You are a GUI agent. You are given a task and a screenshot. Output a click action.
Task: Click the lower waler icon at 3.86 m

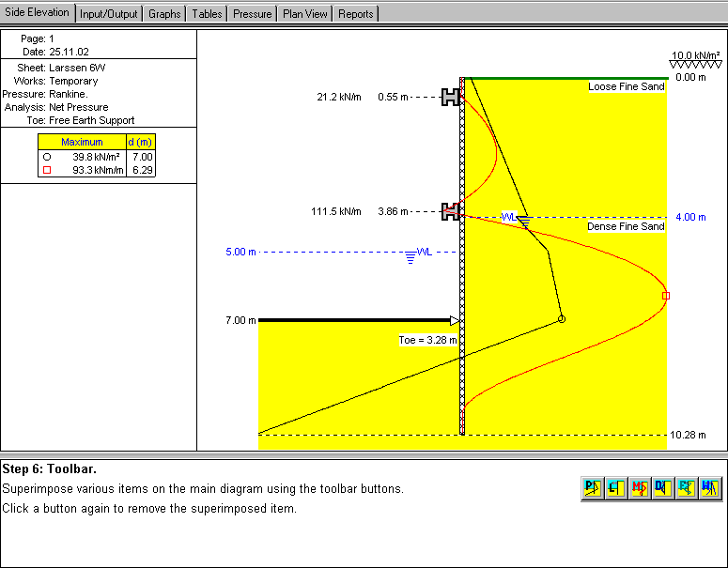(x=451, y=211)
